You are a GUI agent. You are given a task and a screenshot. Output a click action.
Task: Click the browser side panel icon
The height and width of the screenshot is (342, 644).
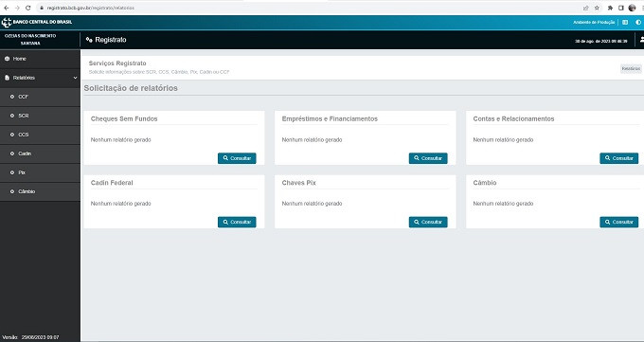point(621,8)
